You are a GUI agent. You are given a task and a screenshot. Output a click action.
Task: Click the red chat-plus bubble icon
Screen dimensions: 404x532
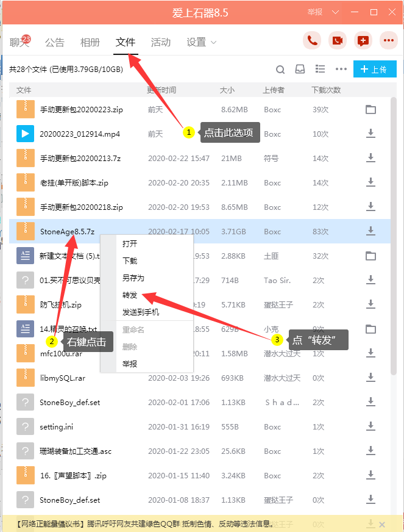click(363, 41)
